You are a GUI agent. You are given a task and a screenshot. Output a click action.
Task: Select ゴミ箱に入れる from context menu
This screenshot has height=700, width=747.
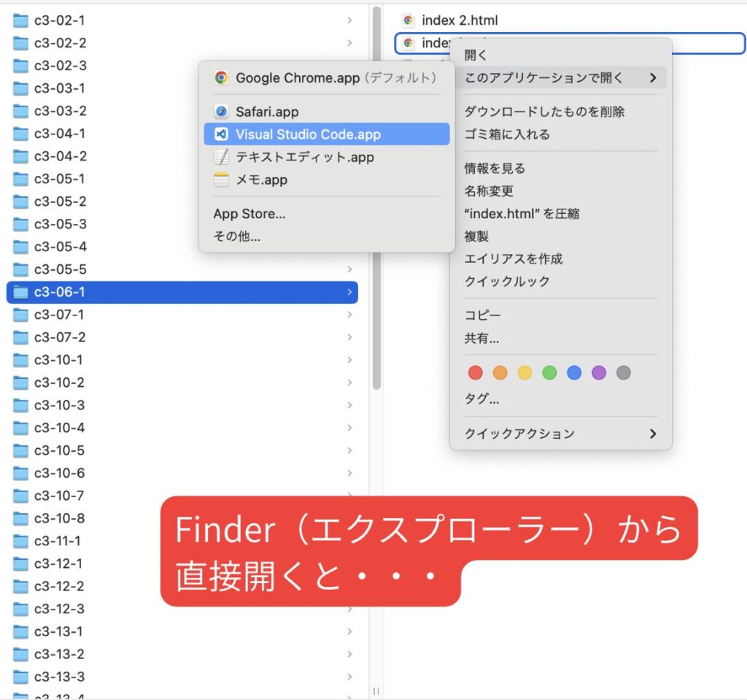click(507, 134)
